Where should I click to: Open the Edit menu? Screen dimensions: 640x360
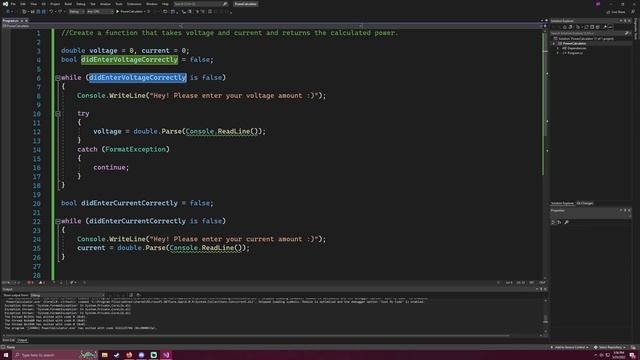point(23,4)
